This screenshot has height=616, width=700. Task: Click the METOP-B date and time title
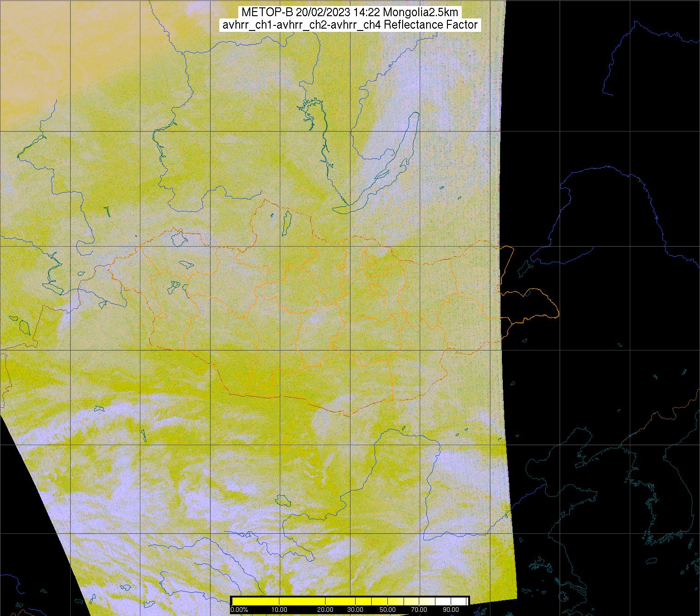350,12
